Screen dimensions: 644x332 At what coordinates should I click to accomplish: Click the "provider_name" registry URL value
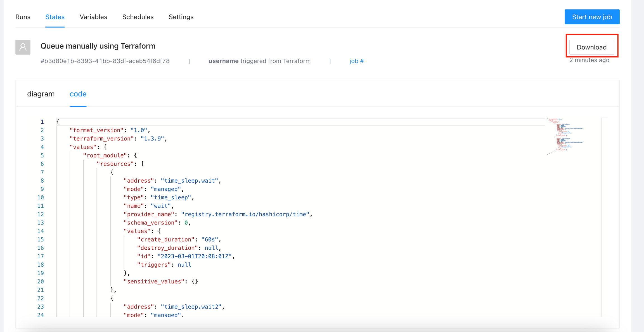coord(245,214)
